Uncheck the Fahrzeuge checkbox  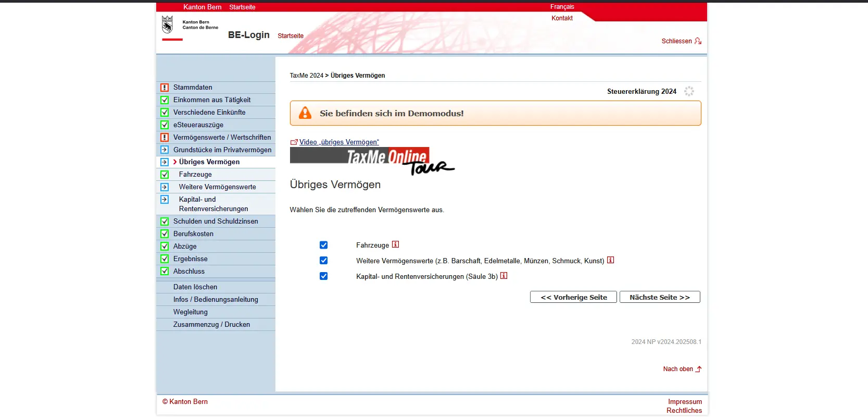point(323,245)
